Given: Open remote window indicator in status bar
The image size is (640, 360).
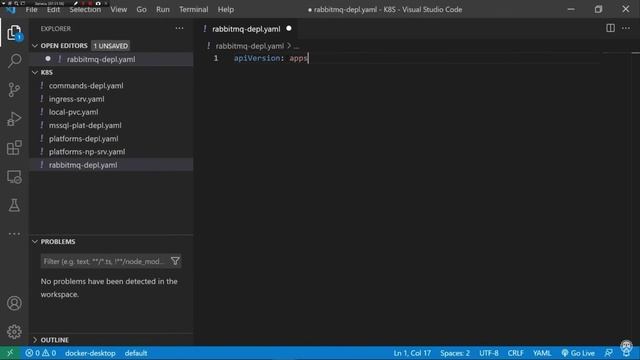Looking at the screenshot, I should 10,353.
